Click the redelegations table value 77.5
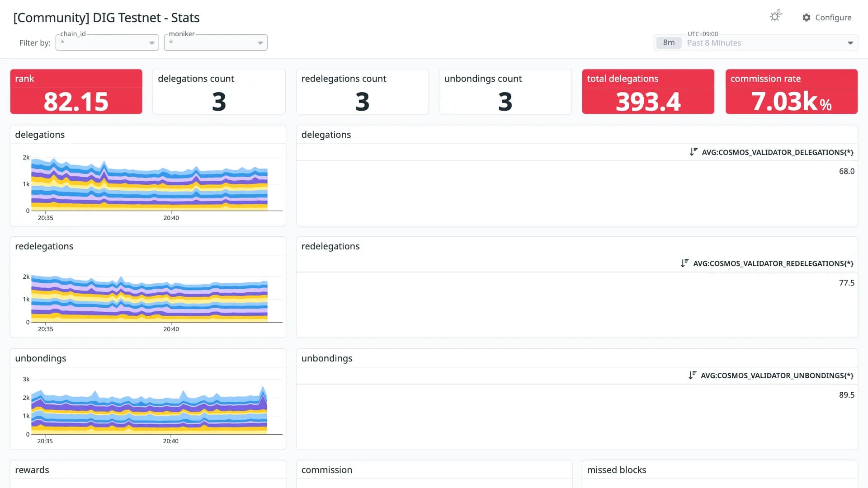868x488 pixels. [x=847, y=283]
